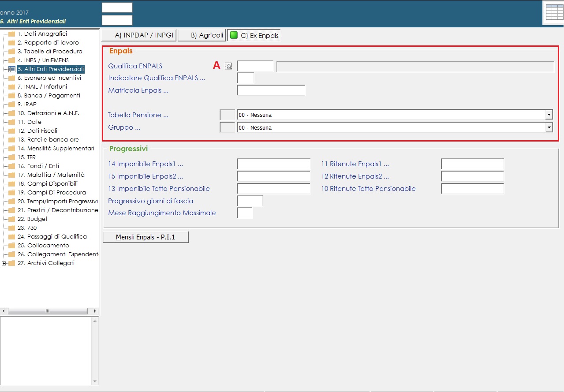
Task: Click the Budget folder icon
Action: click(x=11, y=219)
